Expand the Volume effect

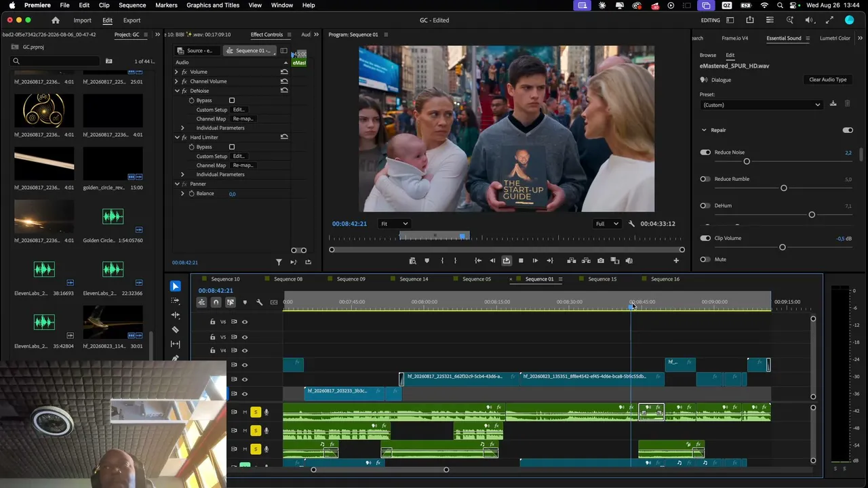[177, 72]
